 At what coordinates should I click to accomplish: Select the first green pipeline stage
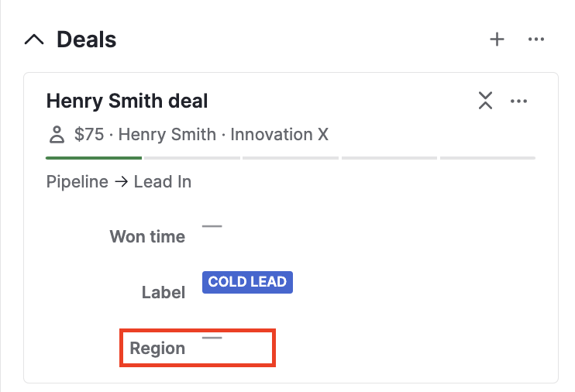(94, 158)
